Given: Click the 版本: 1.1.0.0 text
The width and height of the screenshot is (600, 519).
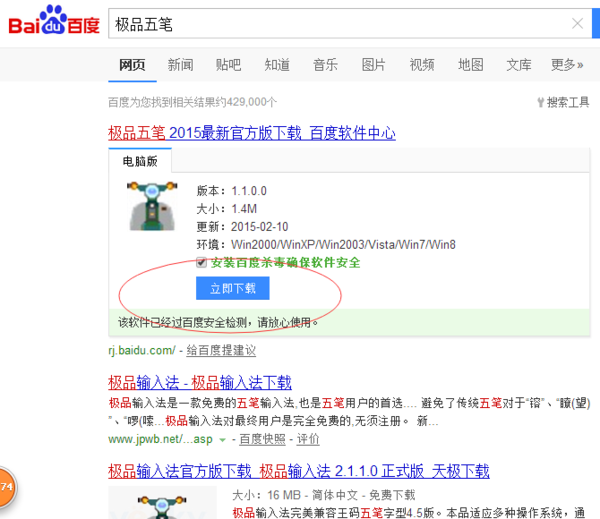Looking at the screenshot, I should click(232, 191).
